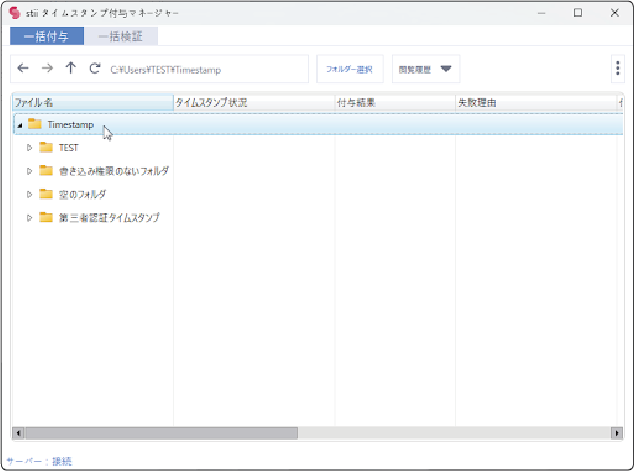This screenshot has height=471, width=634.
Task: Expand the 第三者認証タイムスタンプ folder
Action: pyautogui.click(x=30, y=217)
